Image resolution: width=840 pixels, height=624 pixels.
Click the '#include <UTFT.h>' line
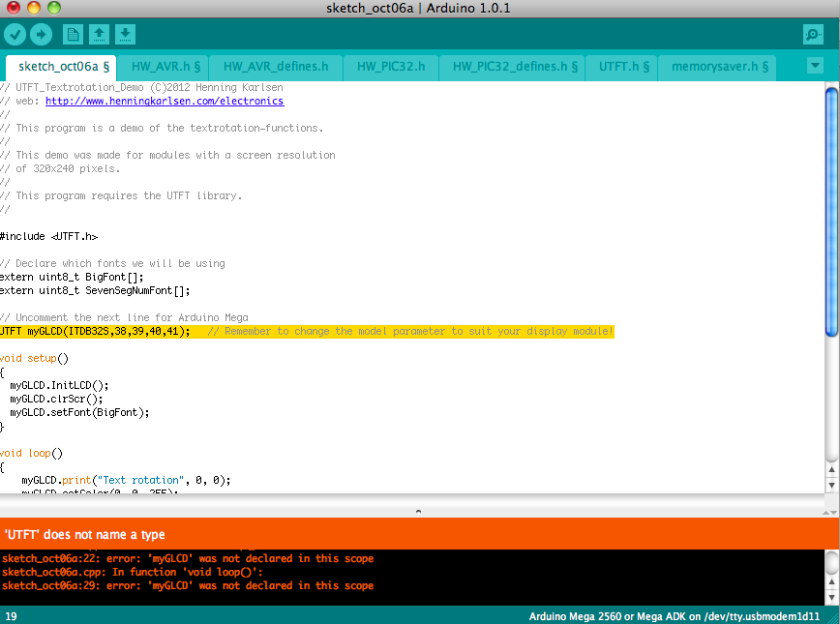pyautogui.click(x=48, y=236)
